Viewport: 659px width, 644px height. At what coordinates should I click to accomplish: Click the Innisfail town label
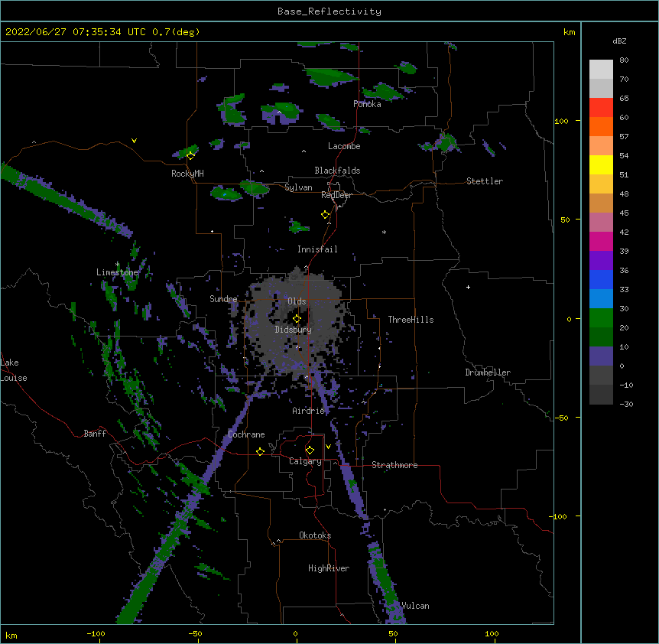(x=317, y=249)
